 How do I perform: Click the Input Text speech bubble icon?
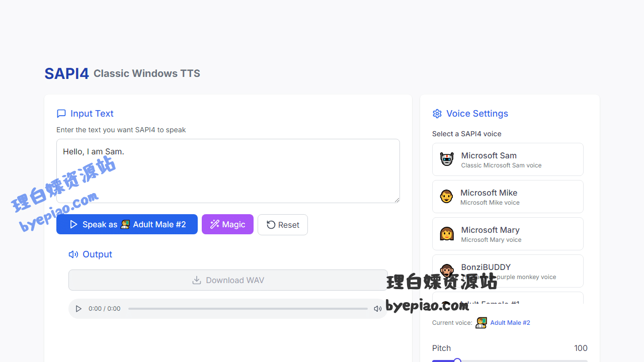pos(61,114)
